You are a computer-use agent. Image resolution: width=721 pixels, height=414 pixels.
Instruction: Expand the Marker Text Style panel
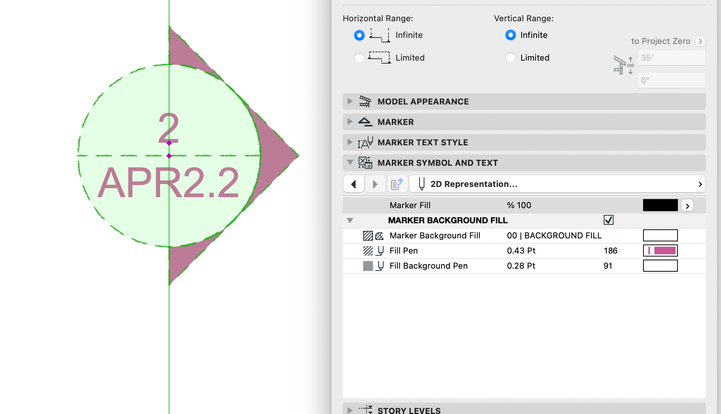(350, 142)
